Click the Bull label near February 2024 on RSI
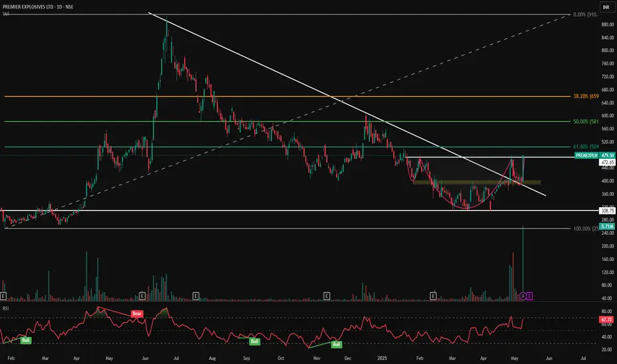Screen dimensions: 617x364 click(x=26, y=340)
